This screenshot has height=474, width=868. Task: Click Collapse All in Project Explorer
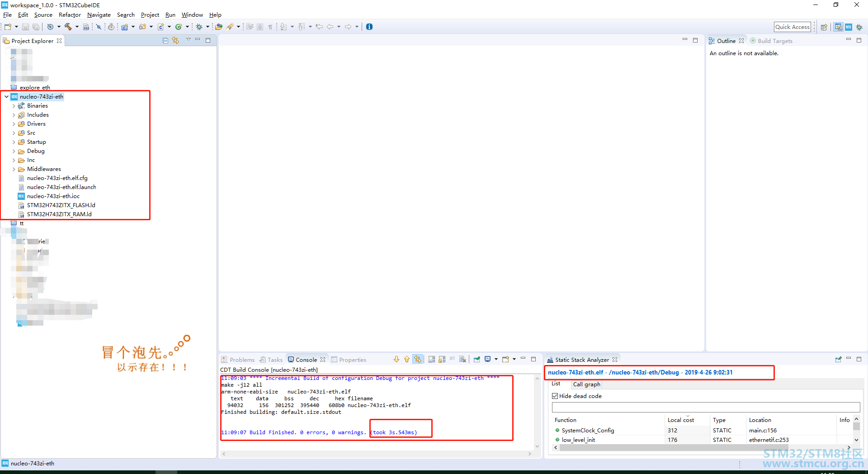(x=165, y=41)
